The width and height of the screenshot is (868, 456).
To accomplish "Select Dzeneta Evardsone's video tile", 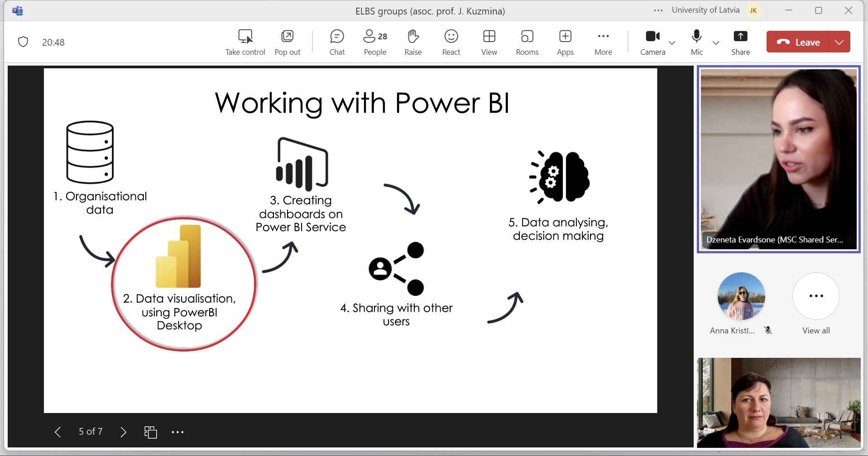I will click(x=778, y=159).
